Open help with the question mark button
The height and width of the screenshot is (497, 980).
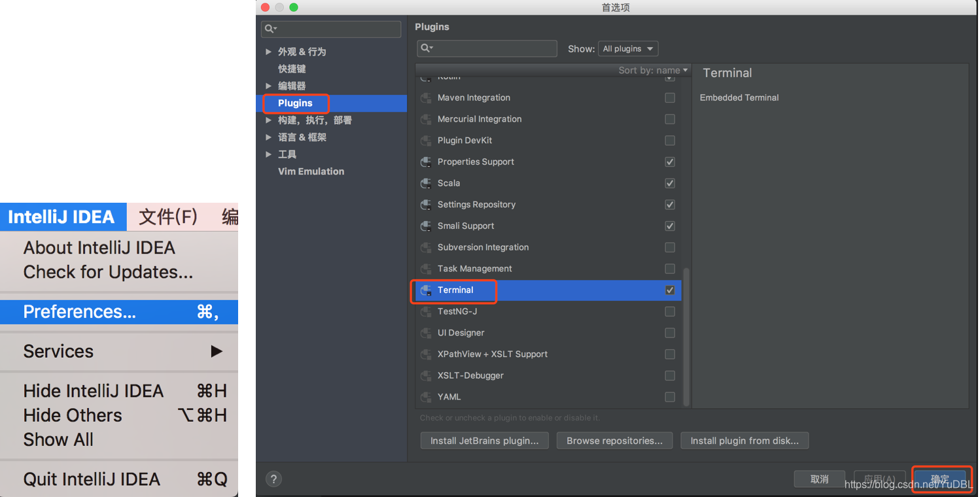[x=274, y=479]
